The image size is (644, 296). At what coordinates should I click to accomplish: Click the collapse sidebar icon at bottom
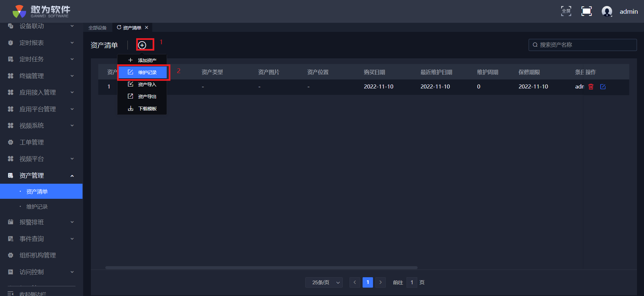(x=11, y=293)
